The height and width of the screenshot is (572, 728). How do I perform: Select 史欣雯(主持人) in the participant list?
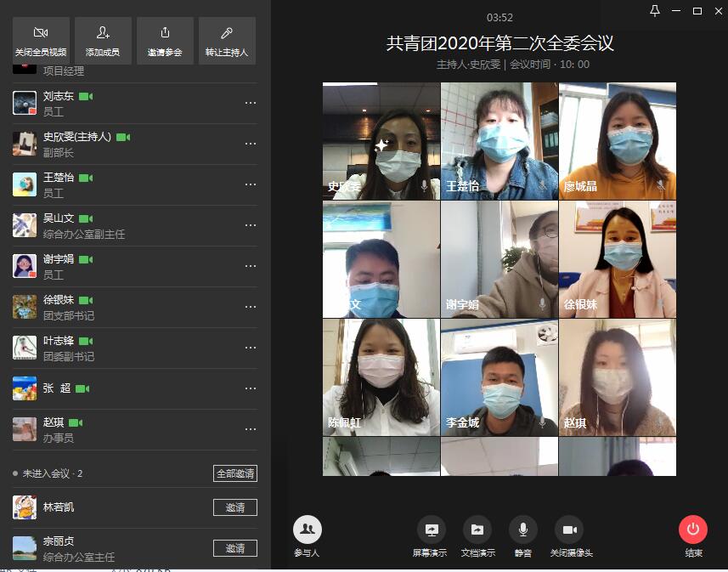[76, 137]
